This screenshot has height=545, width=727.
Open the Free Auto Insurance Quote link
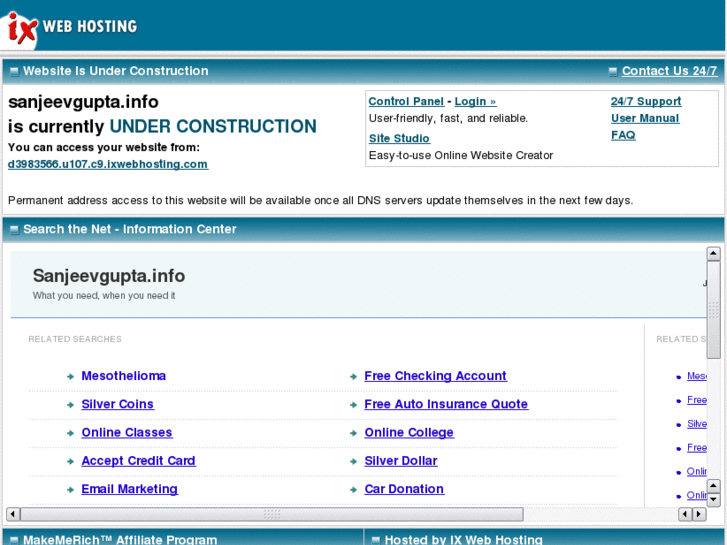pyautogui.click(x=446, y=404)
